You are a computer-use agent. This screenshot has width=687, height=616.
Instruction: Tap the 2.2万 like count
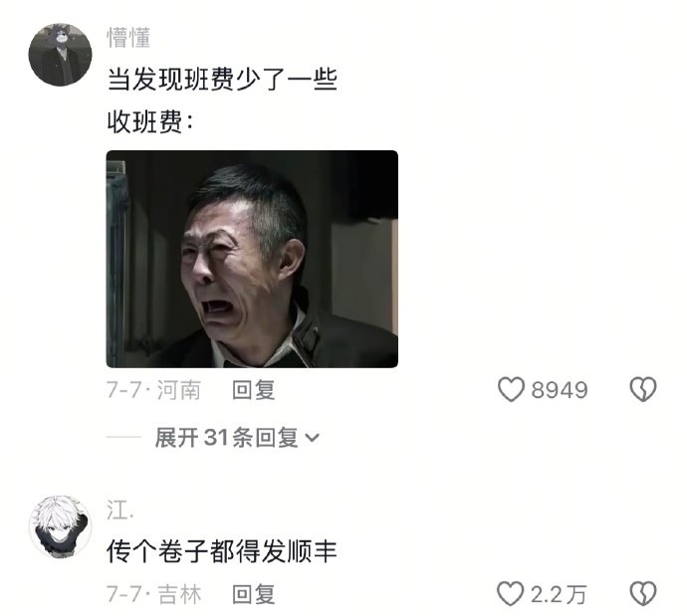559,594
